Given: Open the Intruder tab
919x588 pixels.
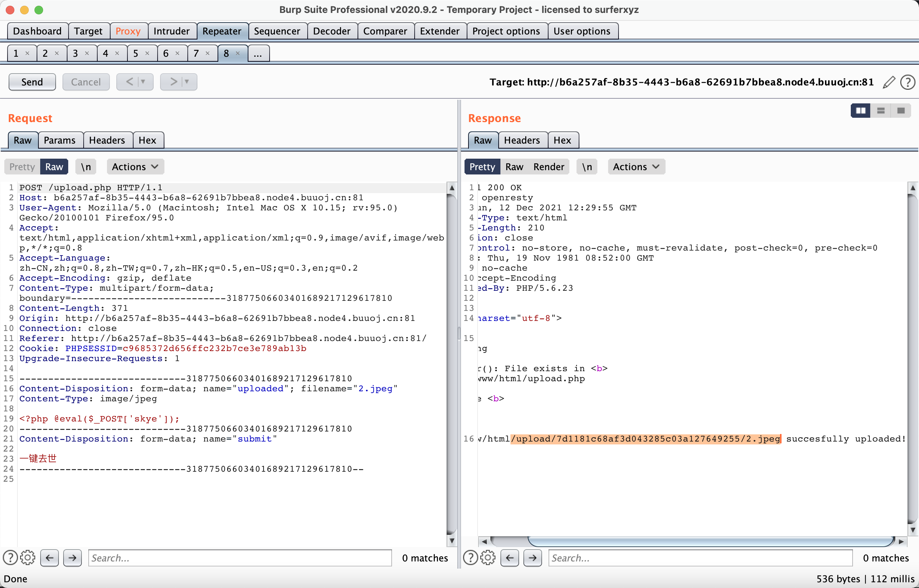Looking at the screenshot, I should pos(172,31).
